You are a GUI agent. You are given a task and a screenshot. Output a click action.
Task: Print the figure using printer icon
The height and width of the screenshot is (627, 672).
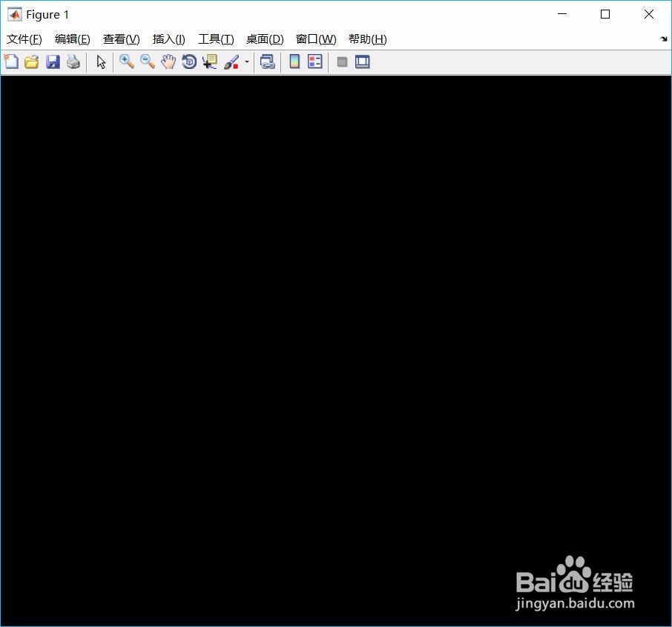point(73,62)
